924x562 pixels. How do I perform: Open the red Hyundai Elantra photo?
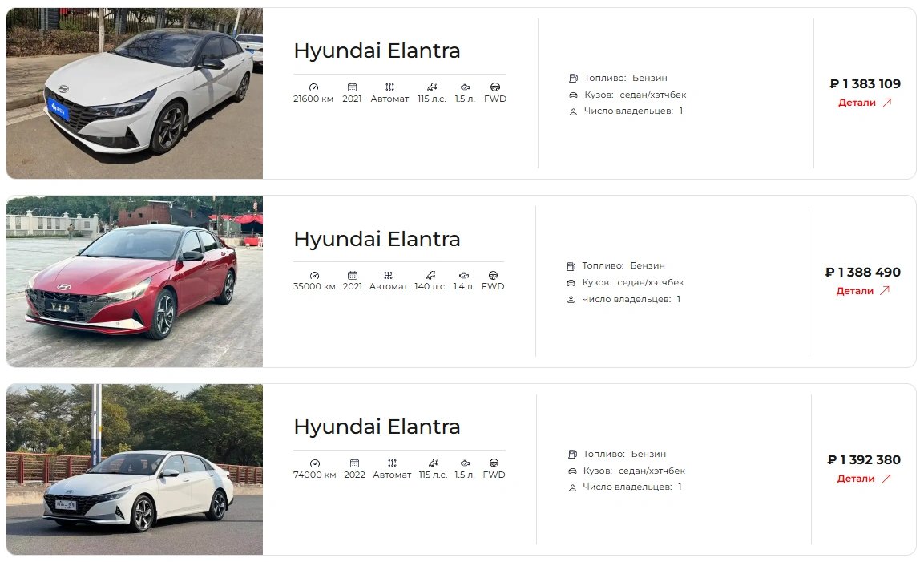coord(135,281)
